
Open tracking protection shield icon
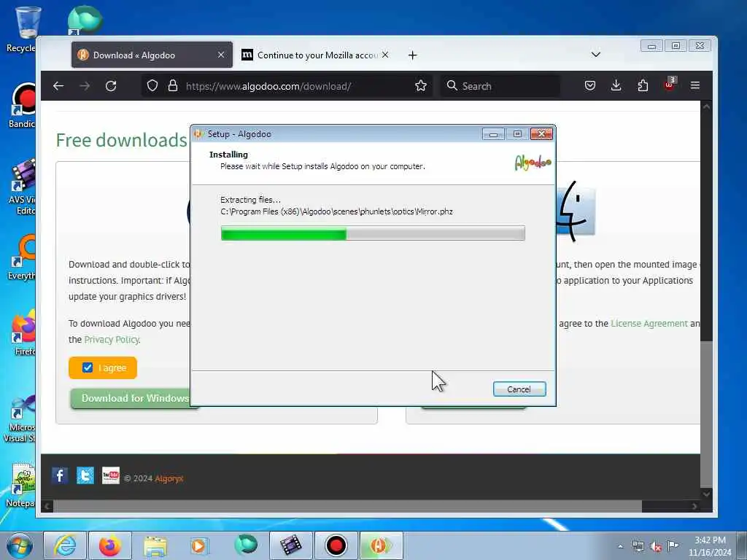click(x=152, y=86)
